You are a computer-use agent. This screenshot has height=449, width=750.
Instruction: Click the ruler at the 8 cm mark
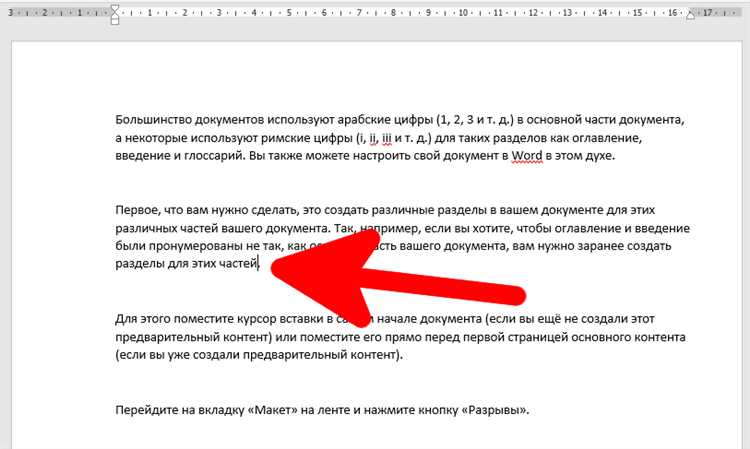point(393,13)
